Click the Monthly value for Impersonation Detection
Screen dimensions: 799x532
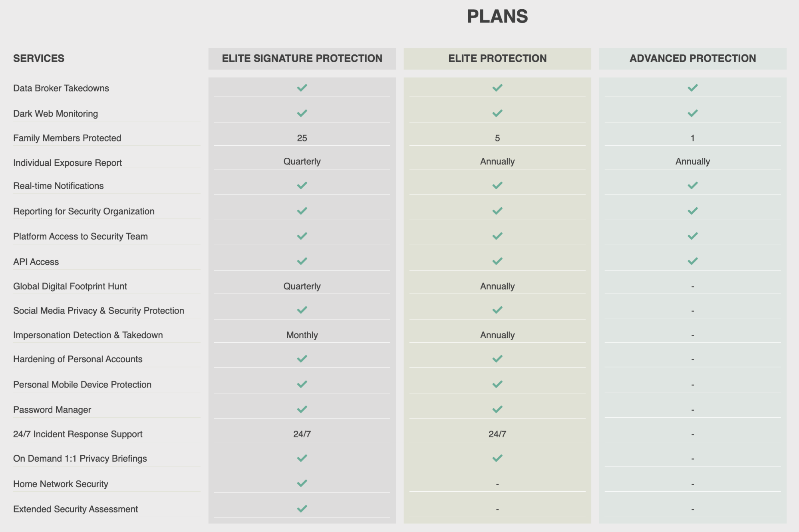(x=302, y=335)
